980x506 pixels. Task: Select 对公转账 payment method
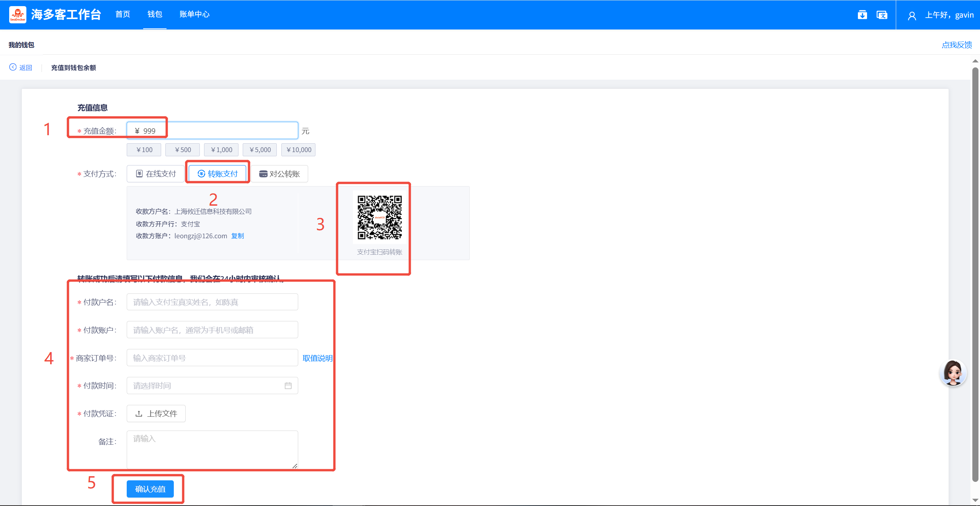(x=279, y=174)
